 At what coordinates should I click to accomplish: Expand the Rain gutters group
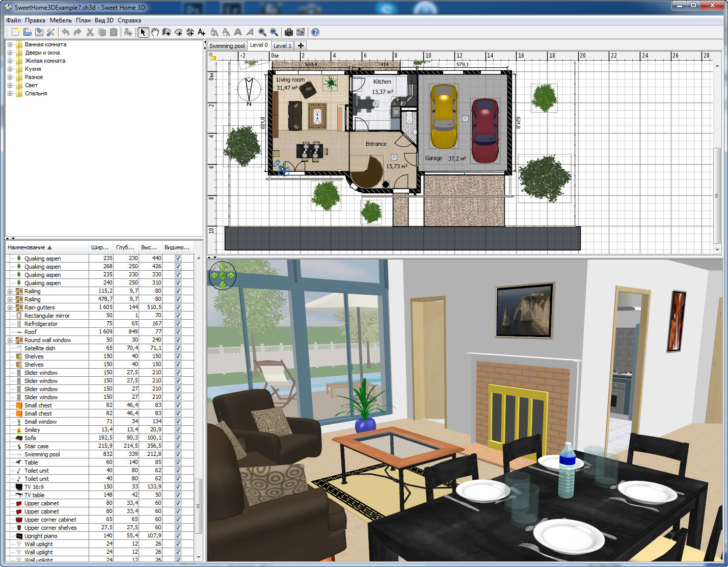(10, 307)
